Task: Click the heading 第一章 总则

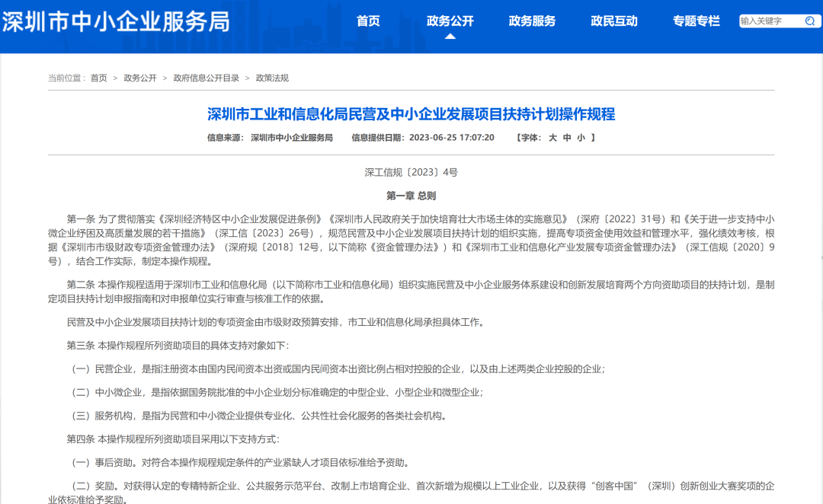Action: pyautogui.click(x=411, y=196)
